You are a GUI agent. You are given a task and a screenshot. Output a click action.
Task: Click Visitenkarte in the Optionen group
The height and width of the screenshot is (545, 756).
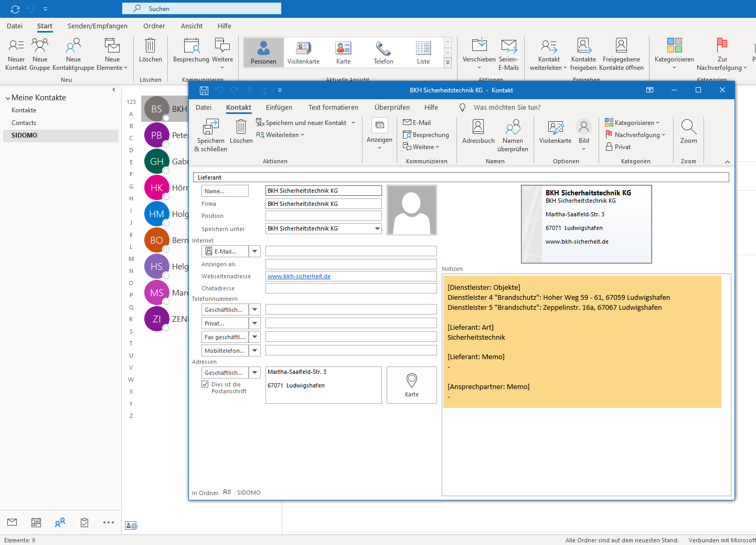(556, 131)
